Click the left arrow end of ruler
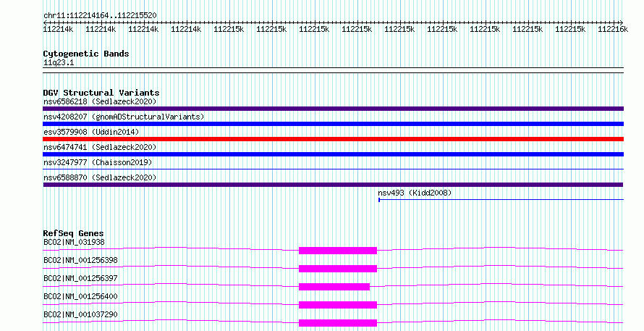 (x=45, y=22)
